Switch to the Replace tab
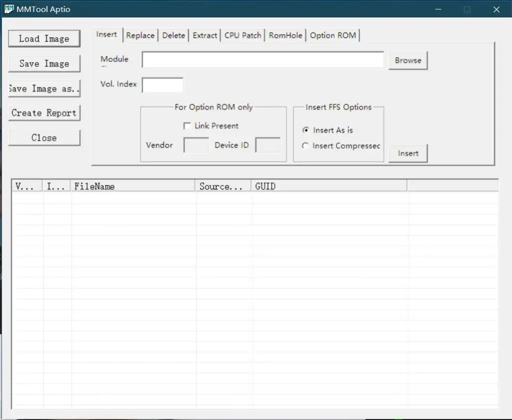Viewport: 512px width, 420px height. pos(140,35)
